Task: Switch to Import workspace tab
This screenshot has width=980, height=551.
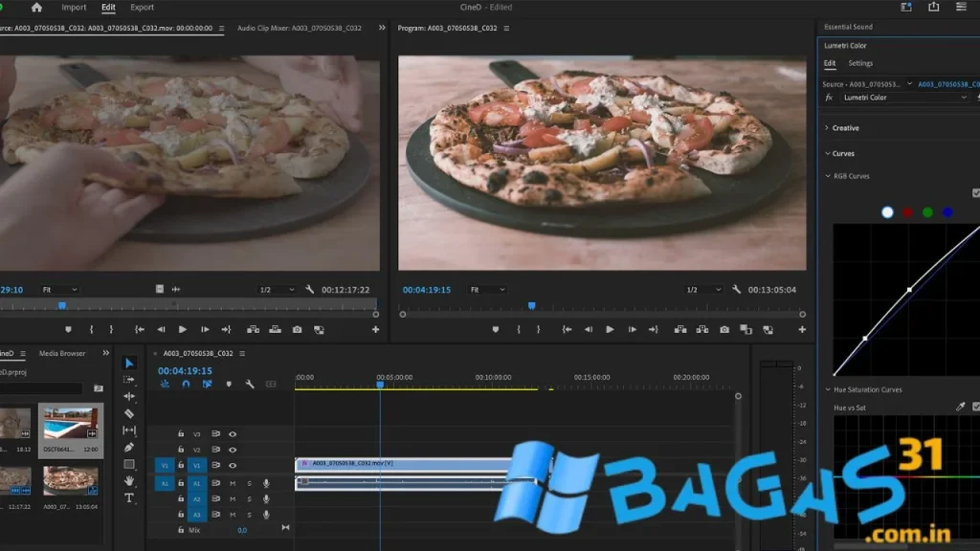Action: click(x=74, y=8)
